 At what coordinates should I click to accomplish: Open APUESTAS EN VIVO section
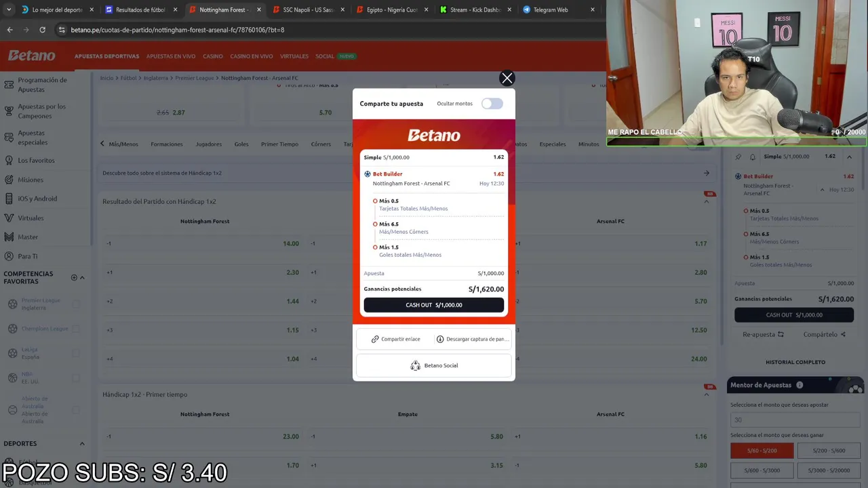171,56
